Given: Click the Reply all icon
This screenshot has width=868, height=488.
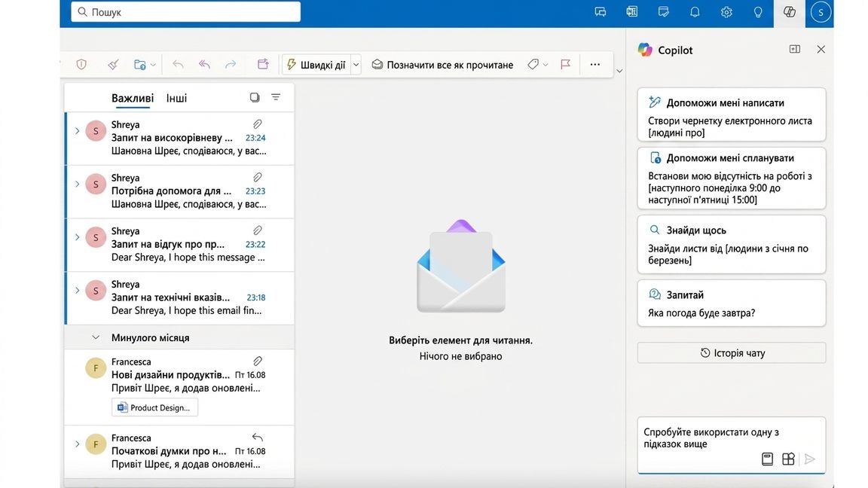Looking at the screenshot, I should pyautogui.click(x=204, y=64).
